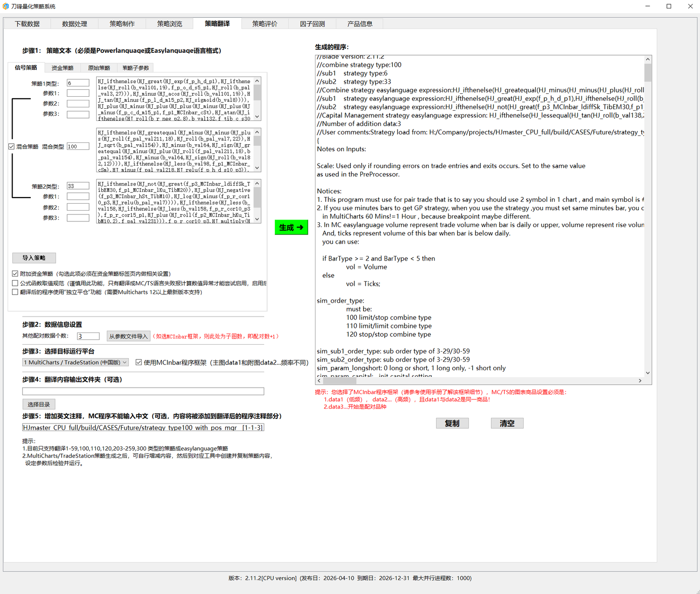Click 参数3 field under 策略1类型

[x=78, y=114]
